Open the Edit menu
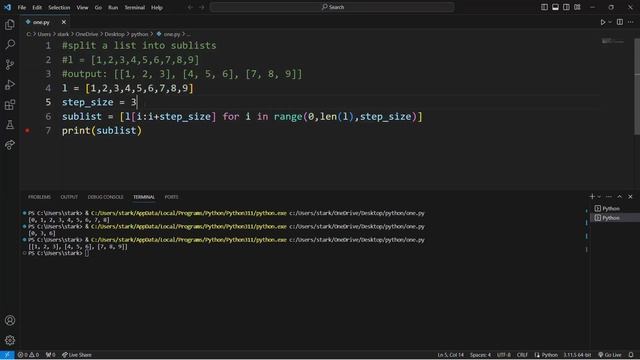This screenshot has width=640, height=360. point(37,7)
